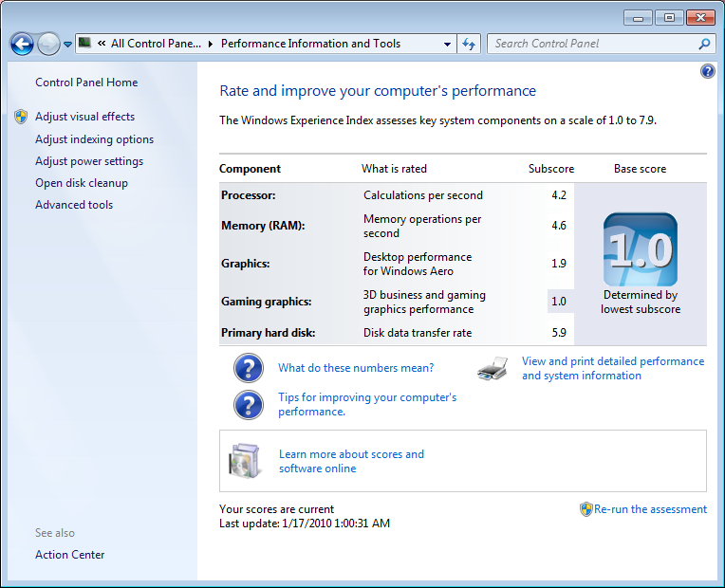Screen dimensions: 725x588
Task: Click the 'Gaming graphics:' component label
Action: [x=267, y=302]
